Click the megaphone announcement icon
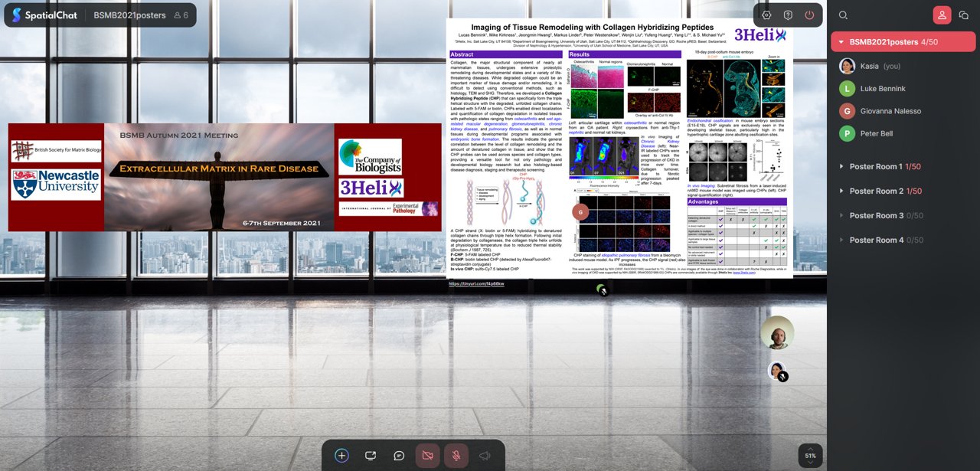This screenshot has height=471, width=980. [x=484, y=455]
